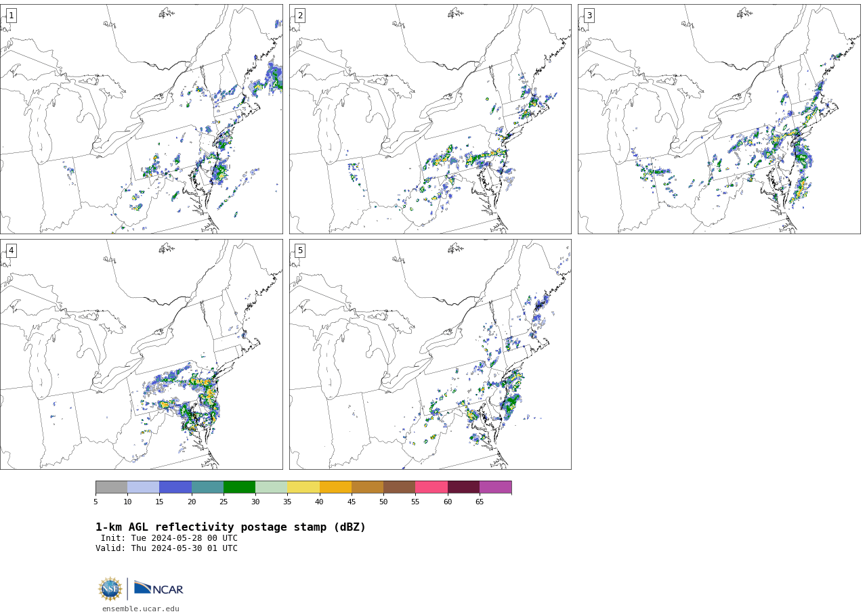The width and height of the screenshot is (867, 616).
Task: Click the tan 45-50 dBZ swatch
Action: [x=367, y=487]
